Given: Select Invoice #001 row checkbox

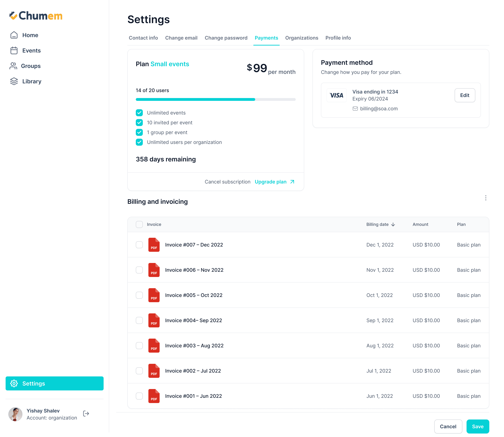Looking at the screenshot, I should click(x=139, y=396).
